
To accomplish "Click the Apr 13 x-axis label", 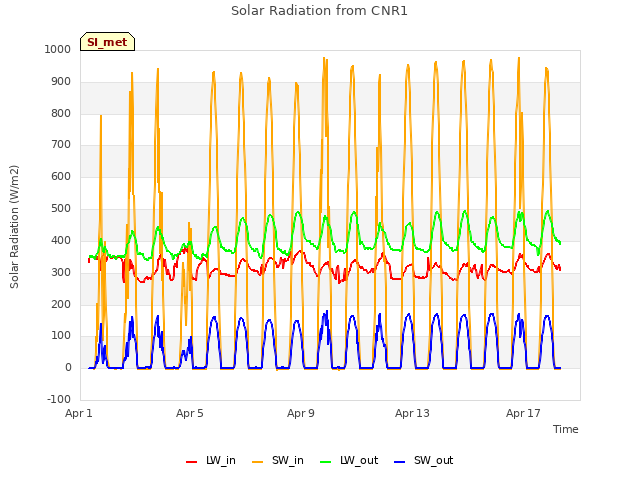I will pyautogui.click(x=412, y=413).
